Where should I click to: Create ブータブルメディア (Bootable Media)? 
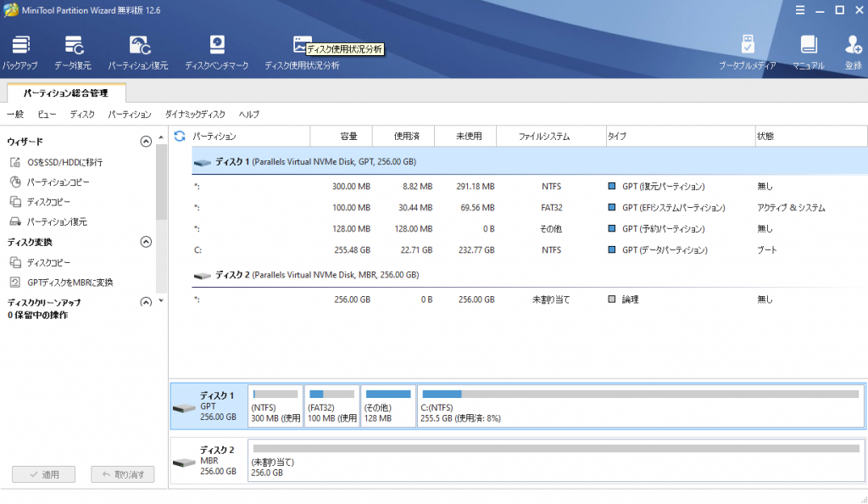click(x=748, y=52)
